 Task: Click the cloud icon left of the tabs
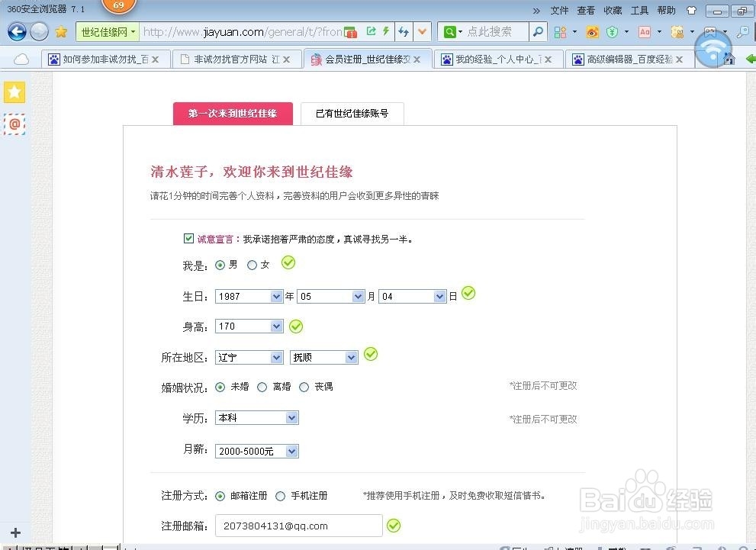pyautogui.click(x=21, y=60)
